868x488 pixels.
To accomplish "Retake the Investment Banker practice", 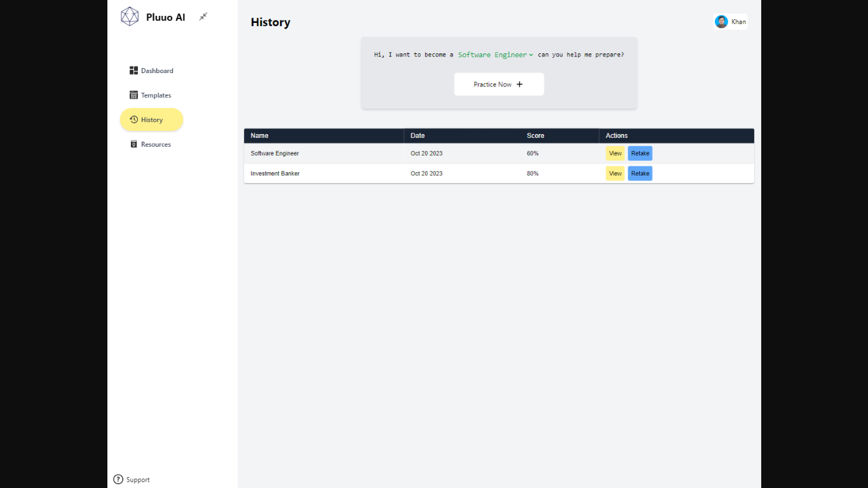I will pyautogui.click(x=640, y=173).
